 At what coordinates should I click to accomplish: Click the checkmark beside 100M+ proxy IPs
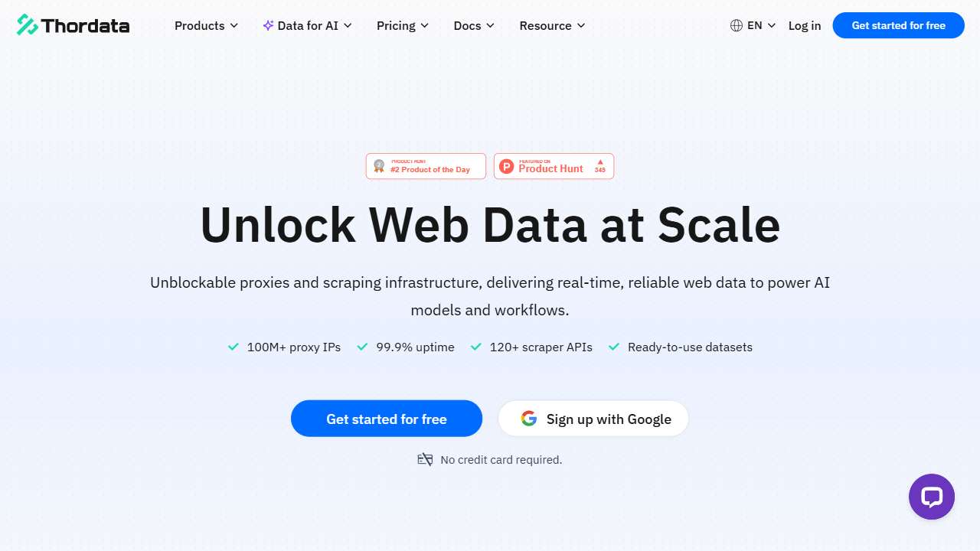point(233,347)
